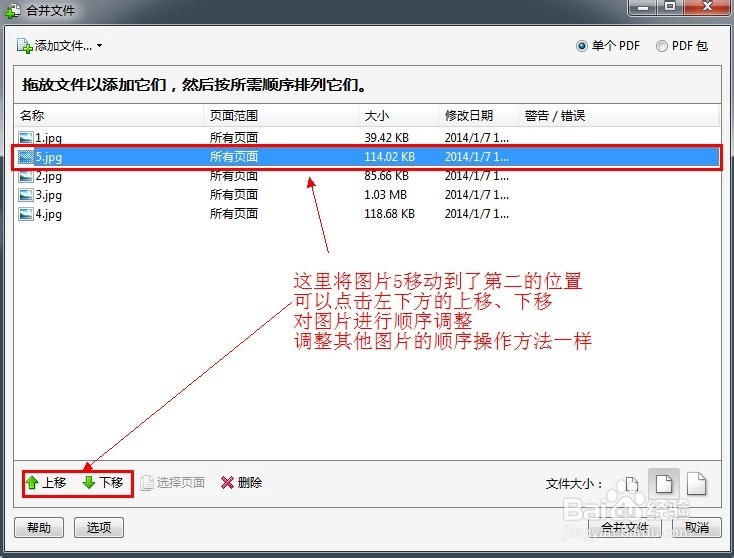
Task: Click the green 上移 move up arrow
Action: (32, 483)
